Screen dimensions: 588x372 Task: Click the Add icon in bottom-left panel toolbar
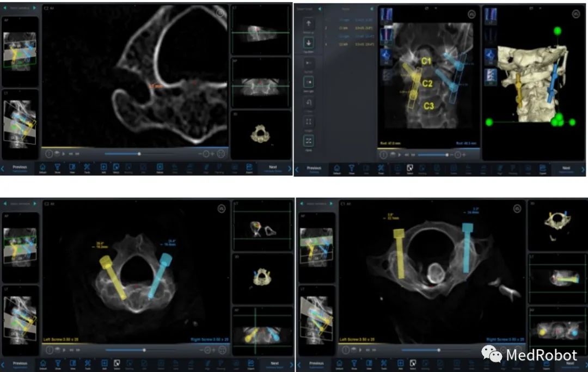pos(103,363)
